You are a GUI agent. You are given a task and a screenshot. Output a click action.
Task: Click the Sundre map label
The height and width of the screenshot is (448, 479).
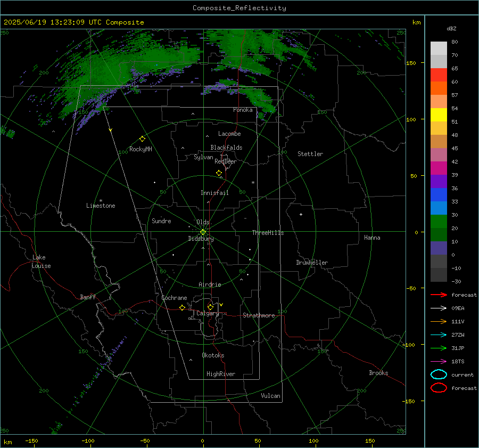point(161,221)
